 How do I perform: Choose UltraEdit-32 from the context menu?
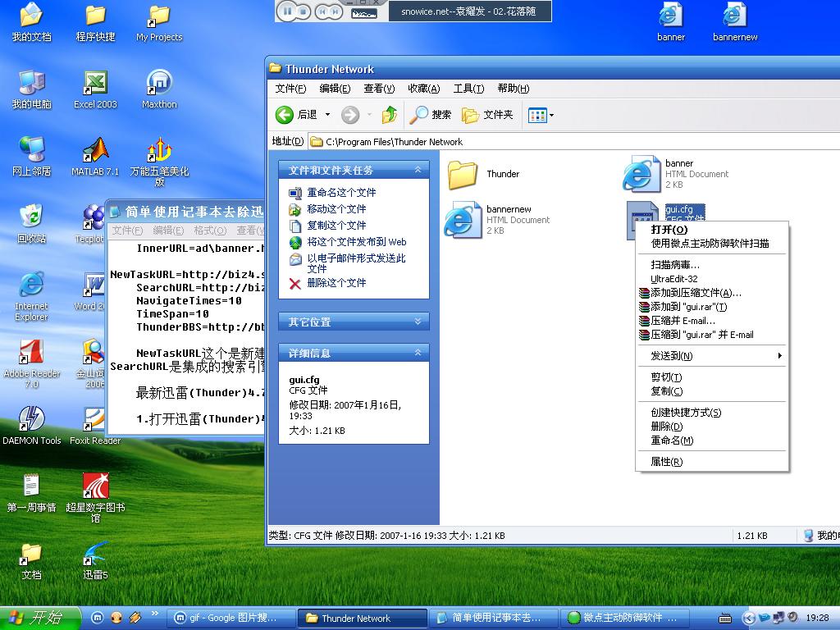point(673,279)
